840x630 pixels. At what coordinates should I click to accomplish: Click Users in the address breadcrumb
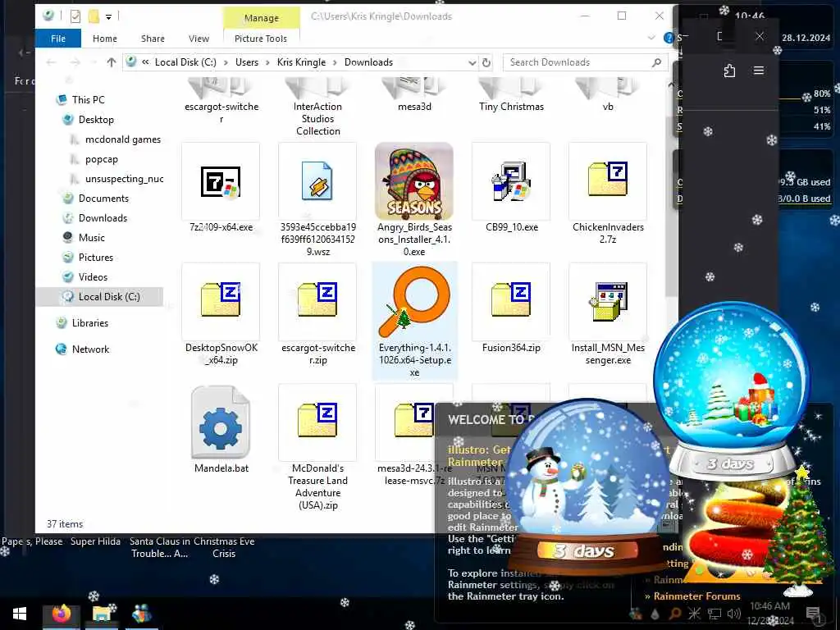(247, 62)
